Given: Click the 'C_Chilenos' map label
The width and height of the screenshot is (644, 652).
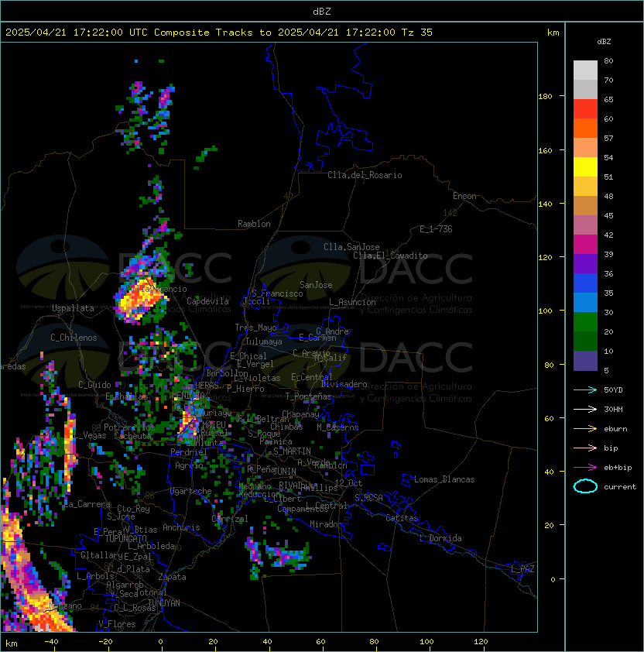Looking at the screenshot, I should (x=74, y=338).
